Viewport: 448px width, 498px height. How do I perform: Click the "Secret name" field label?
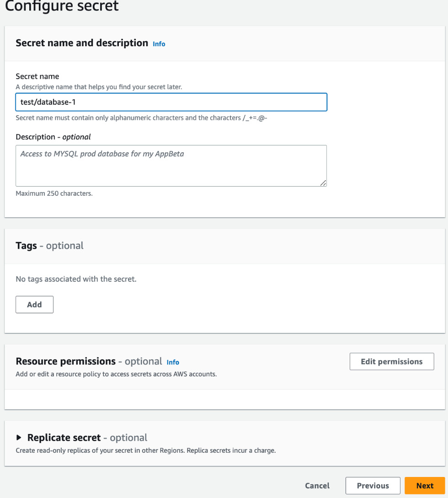click(x=37, y=76)
